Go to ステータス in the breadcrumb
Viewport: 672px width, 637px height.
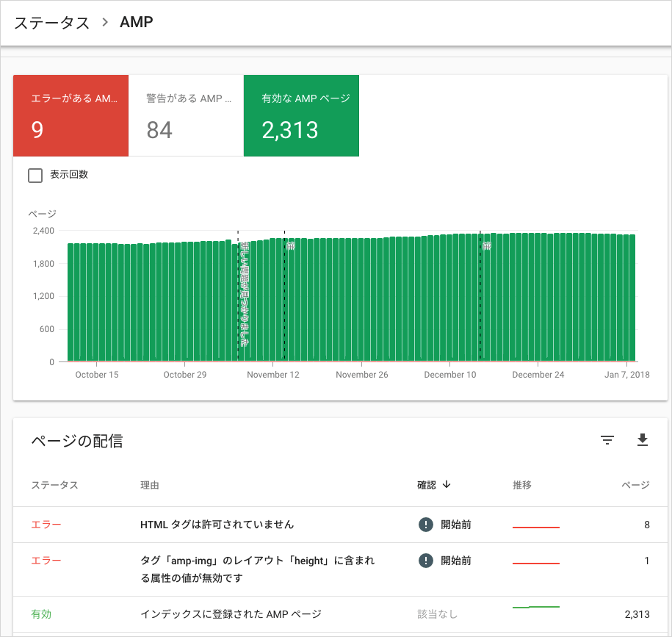[52, 22]
